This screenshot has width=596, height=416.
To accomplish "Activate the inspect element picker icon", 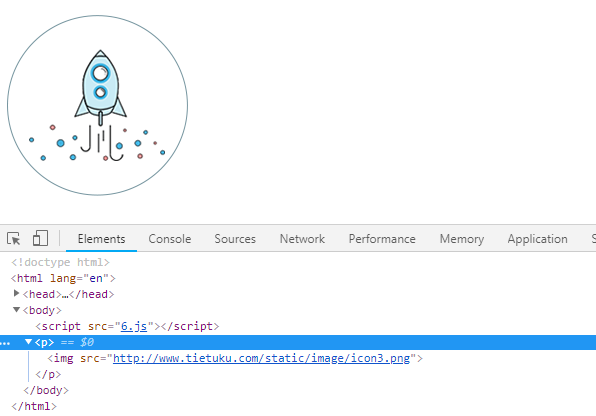I will click(x=14, y=239).
